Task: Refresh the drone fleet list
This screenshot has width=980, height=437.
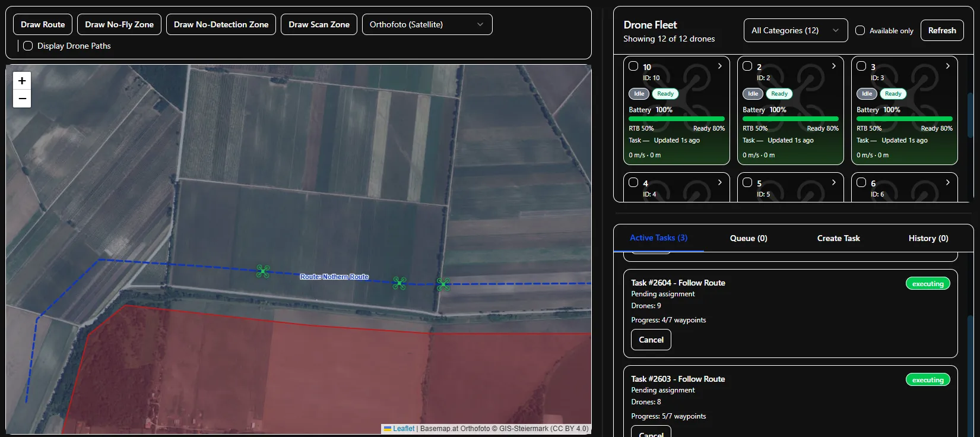Action: pyautogui.click(x=942, y=30)
